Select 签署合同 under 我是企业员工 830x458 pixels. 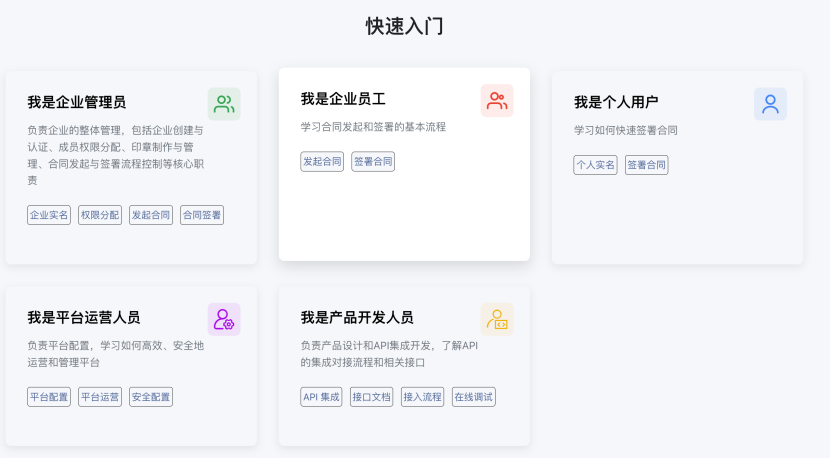(x=373, y=161)
